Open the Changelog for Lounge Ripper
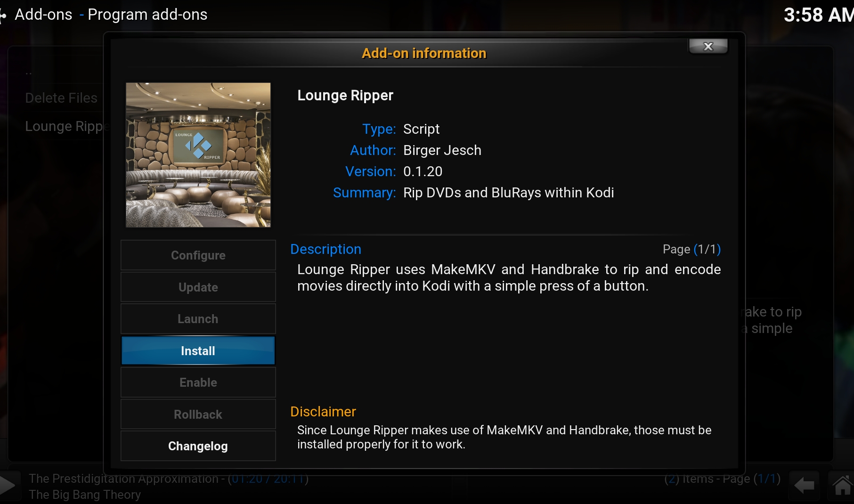The width and height of the screenshot is (854, 504). (198, 446)
